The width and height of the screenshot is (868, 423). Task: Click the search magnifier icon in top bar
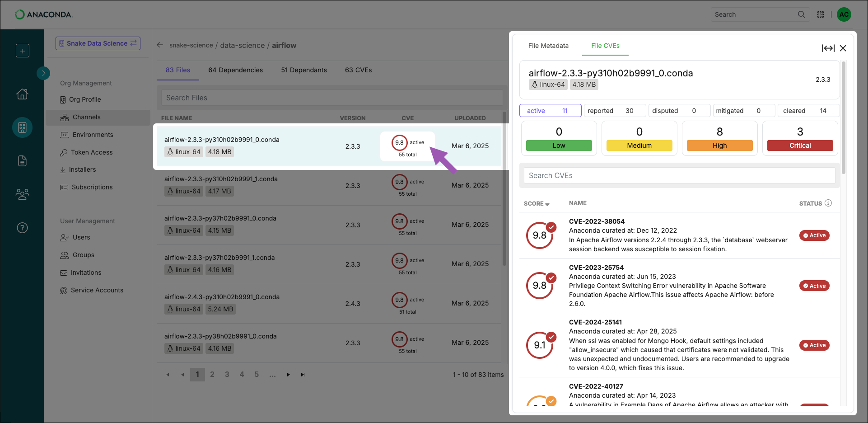[801, 14]
